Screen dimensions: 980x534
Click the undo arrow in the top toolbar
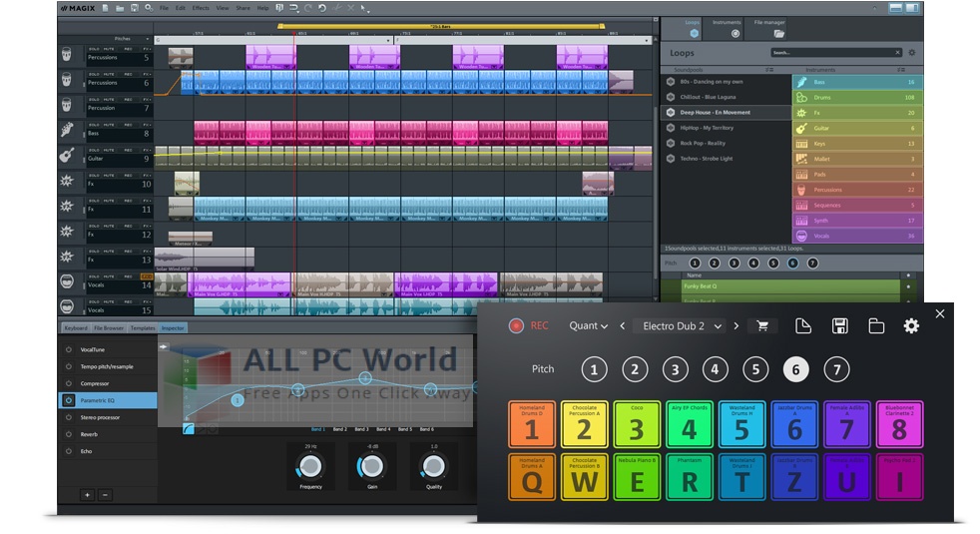click(322, 8)
